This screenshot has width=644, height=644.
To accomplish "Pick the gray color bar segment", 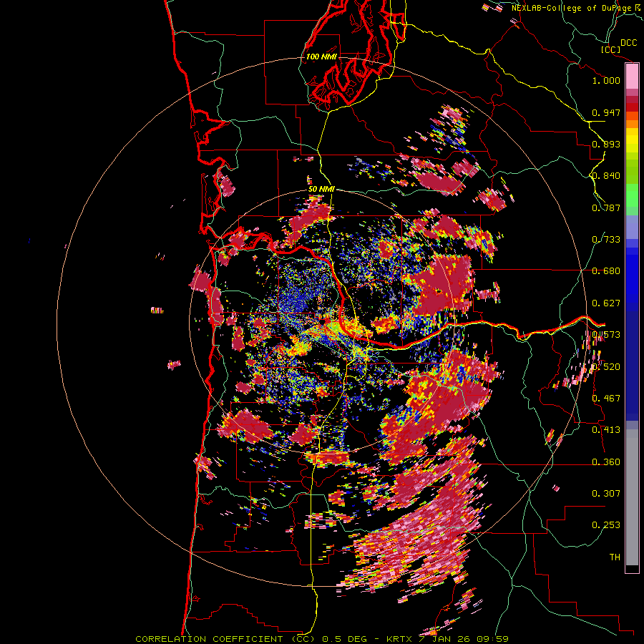I will pyautogui.click(x=632, y=497).
